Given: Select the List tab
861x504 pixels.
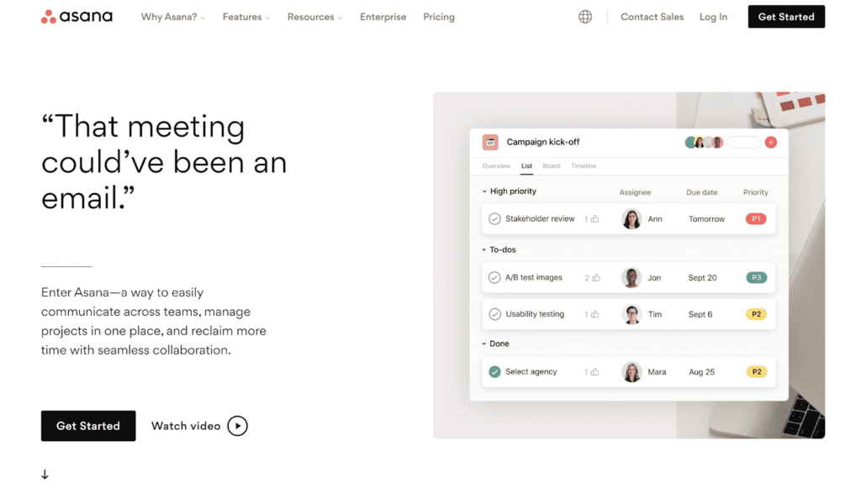Looking at the screenshot, I should 526,166.
